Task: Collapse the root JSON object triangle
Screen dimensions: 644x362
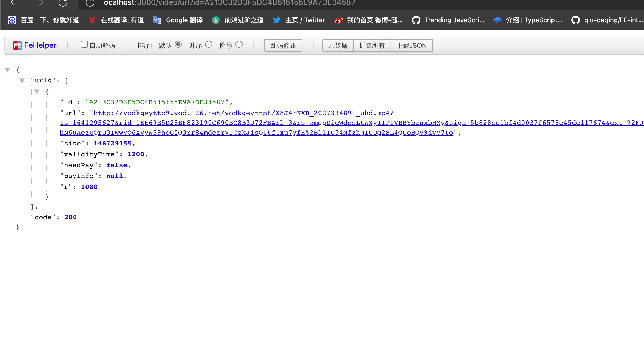Action: click(8, 70)
